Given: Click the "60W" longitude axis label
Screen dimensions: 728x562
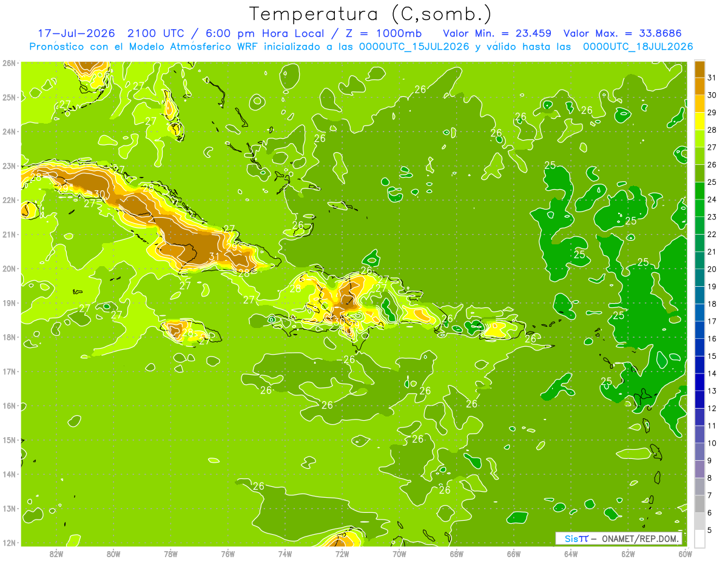Looking at the screenshot, I should [685, 554].
